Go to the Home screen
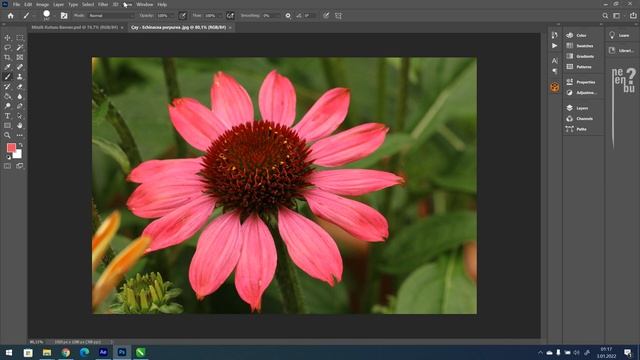The height and width of the screenshot is (360, 640). coord(11,16)
